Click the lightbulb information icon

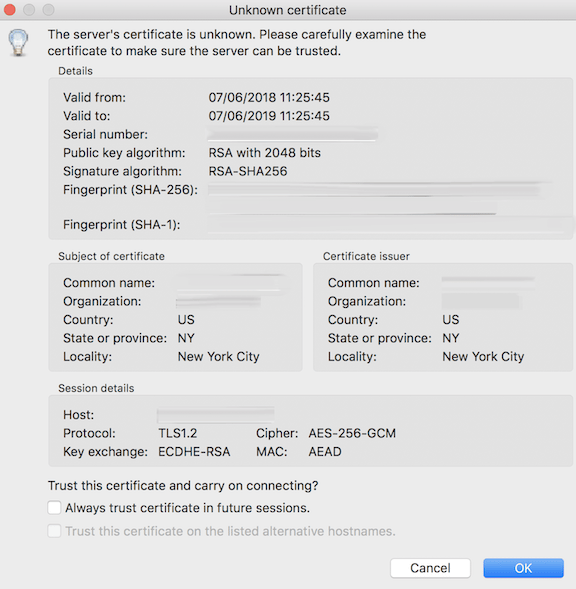18,43
